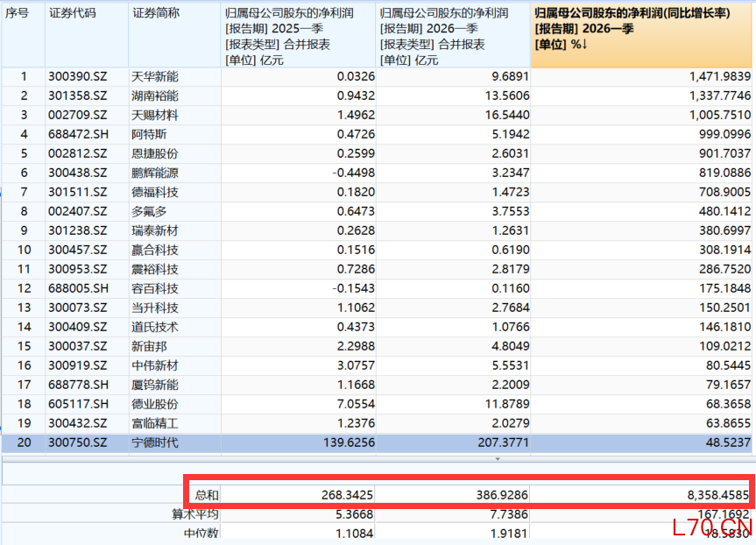Sort by the 序号 column header
Viewport: 756px width, 545px height.
(23, 35)
